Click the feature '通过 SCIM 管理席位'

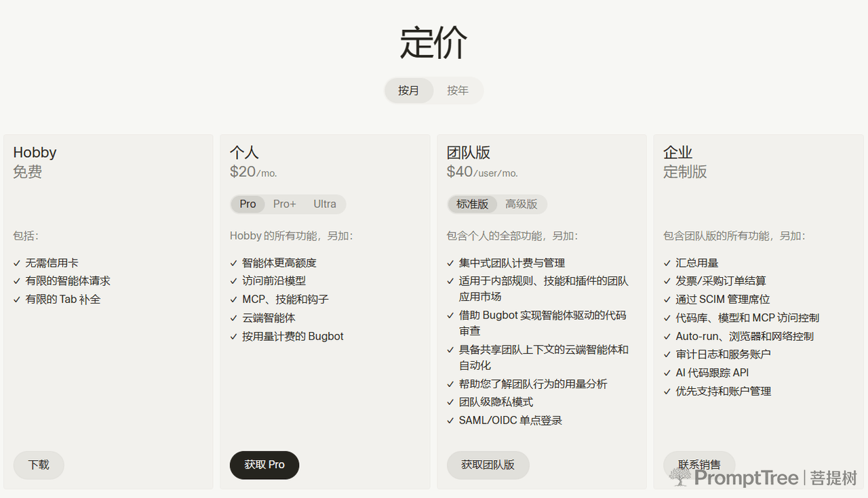723,299
